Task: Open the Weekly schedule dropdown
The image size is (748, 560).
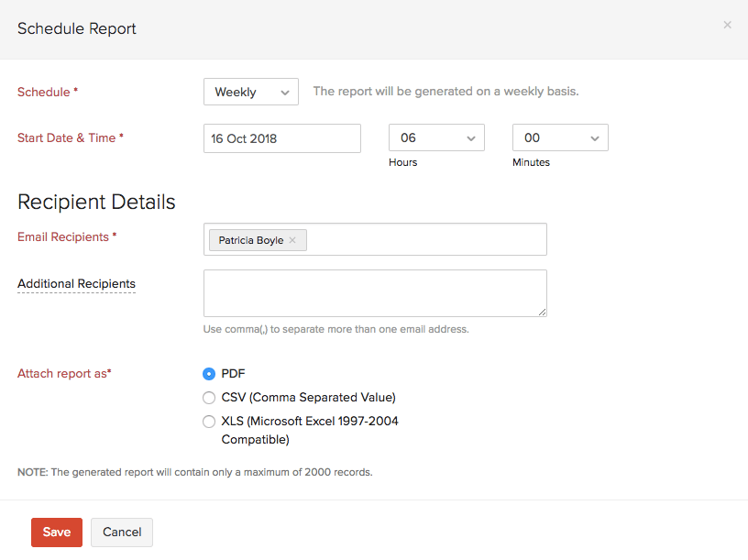Action: tap(250, 92)
